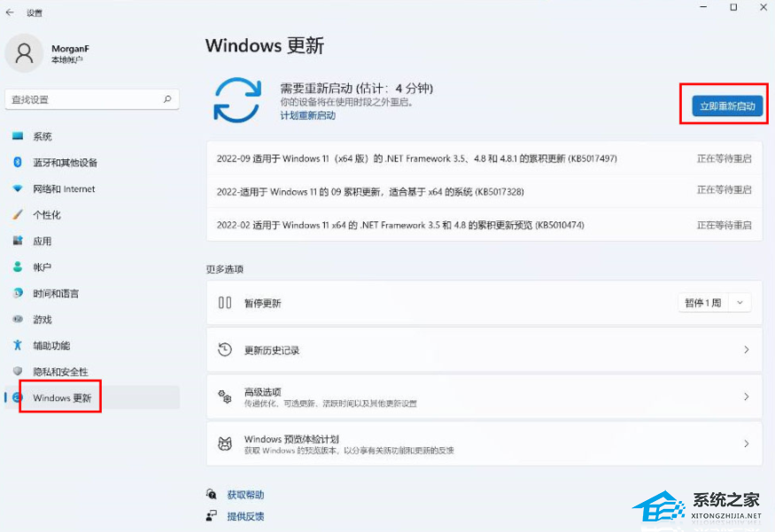Select the Bluetooth icon in sidebar
Image resolution: width=775 pixels, height=532 pixels.
pyautogui.click(x=18, y=162)
